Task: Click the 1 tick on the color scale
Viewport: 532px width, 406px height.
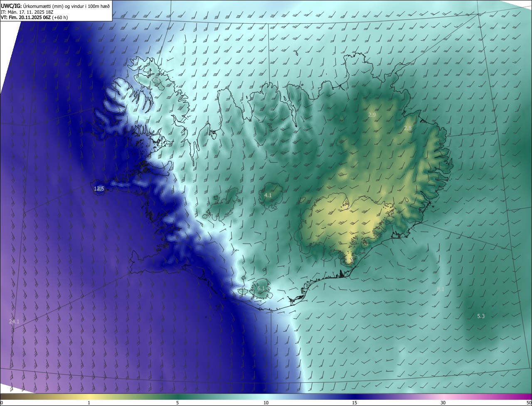Action: (x=89, y=403)
